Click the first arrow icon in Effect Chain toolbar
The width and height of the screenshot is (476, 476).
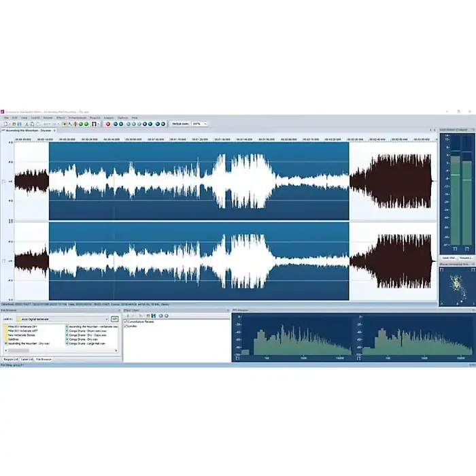128,316
